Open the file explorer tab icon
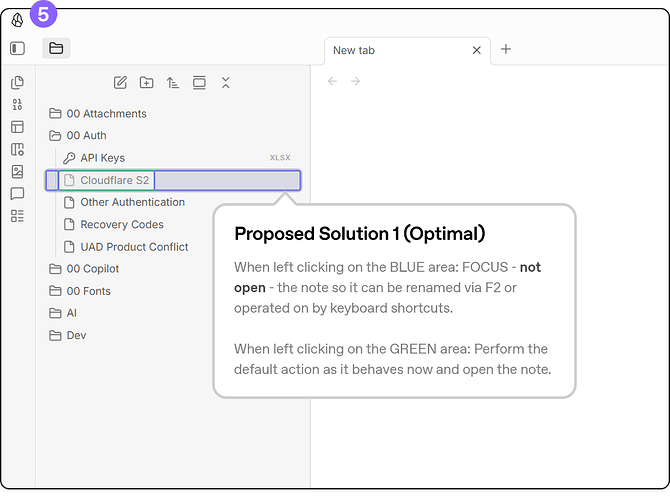The height and width of the screenshot is (500, 670). (x=56, y=48)
